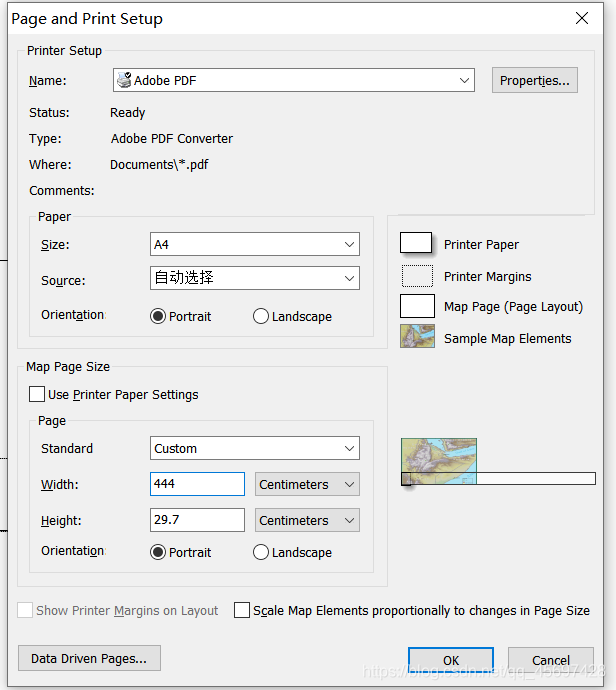Viewport: 616px width, 690px height.
Task: Enable Use Printer Paper Settings checkbox
Action: click(x=37, y=394)
